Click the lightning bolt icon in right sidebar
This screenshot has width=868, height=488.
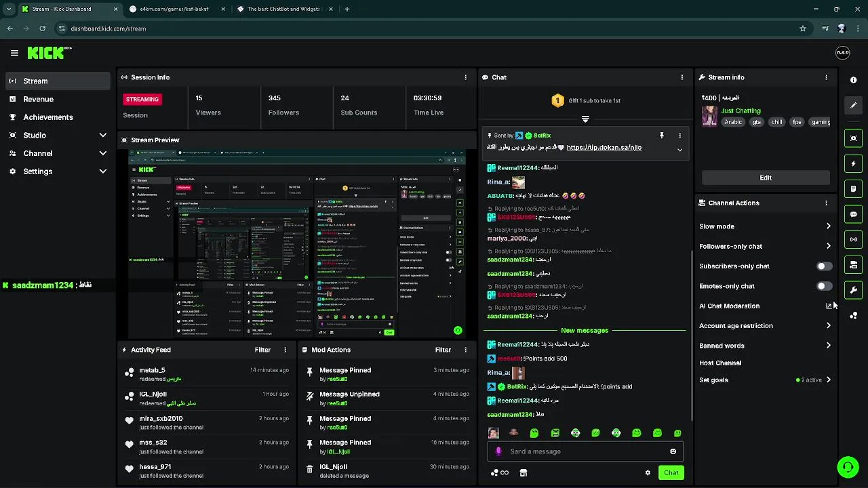tap(853, 163)
